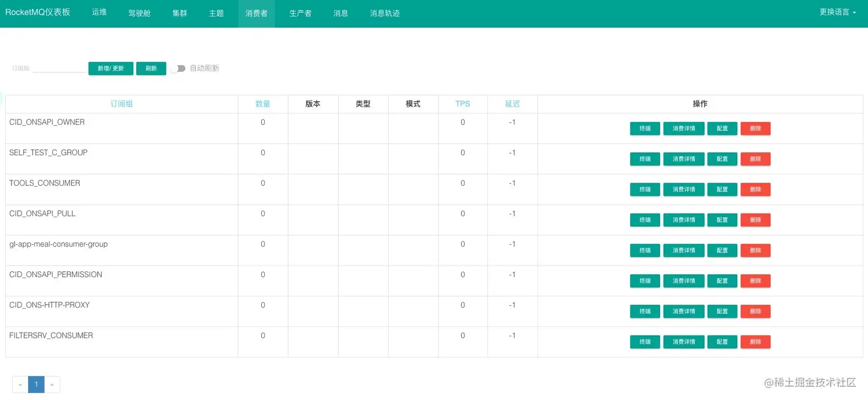Click 消费详情 for FILTERSRV_CONSUMER
868x400 pixels.
684,342
